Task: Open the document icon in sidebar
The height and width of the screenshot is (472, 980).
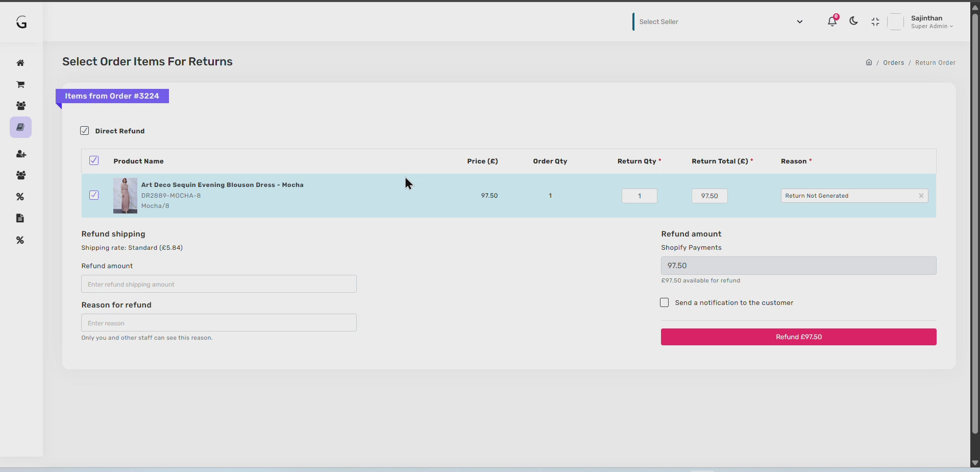Action: (20, 218)
